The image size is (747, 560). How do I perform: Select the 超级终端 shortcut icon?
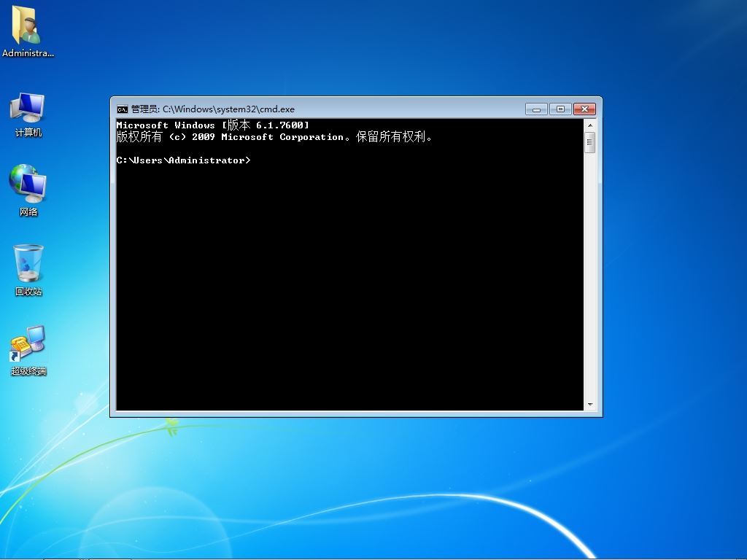[28, 351]
